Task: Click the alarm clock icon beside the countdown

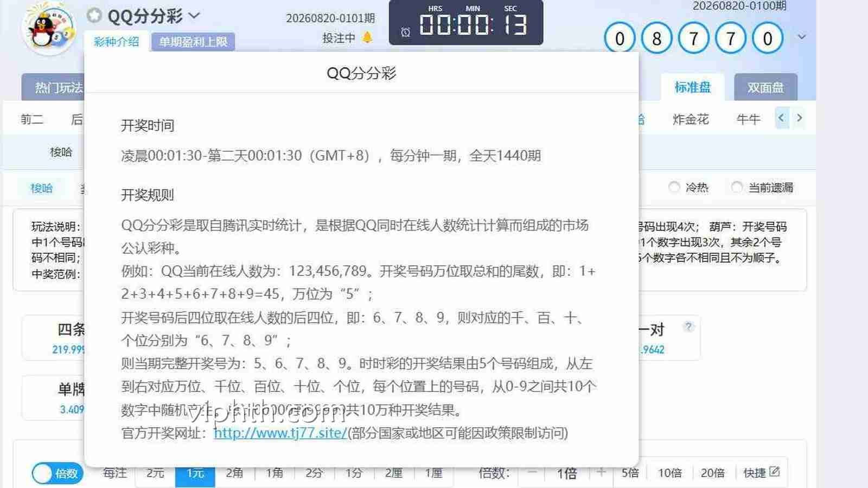Action: pos(405,33)
